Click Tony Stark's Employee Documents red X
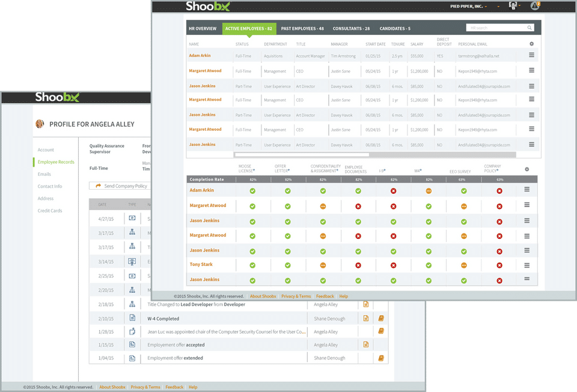 [x=358, y=265]
